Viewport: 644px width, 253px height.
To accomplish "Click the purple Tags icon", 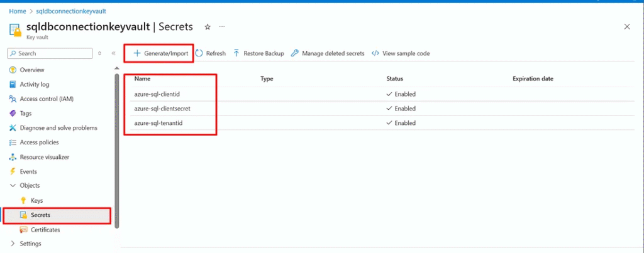I will [13, 114].
